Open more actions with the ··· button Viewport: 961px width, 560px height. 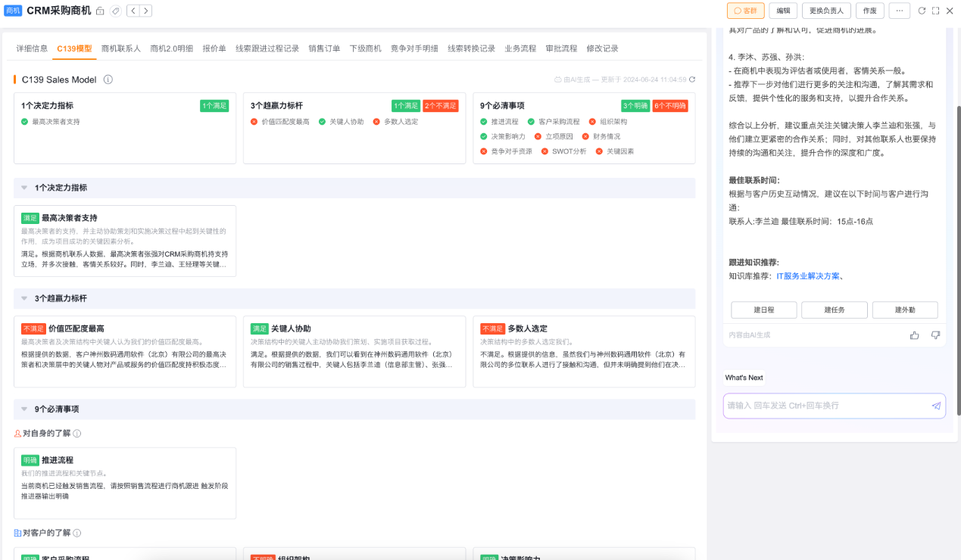[x=899, y=11]
